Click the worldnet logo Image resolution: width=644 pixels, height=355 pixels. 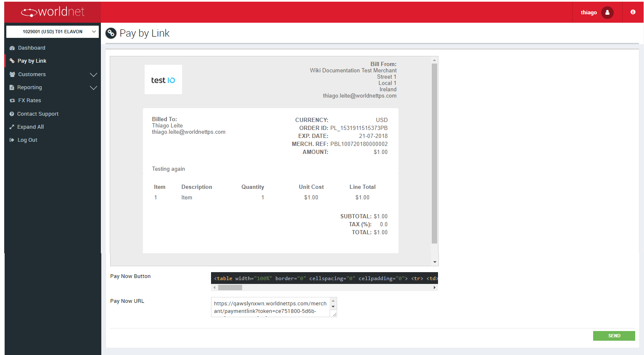coord(53,12)
